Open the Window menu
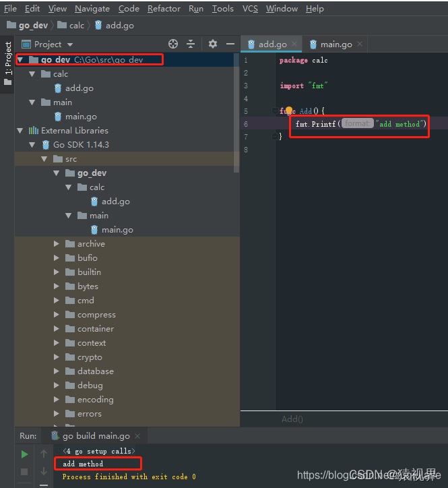 pyautogui.click(x=282, y=8)
